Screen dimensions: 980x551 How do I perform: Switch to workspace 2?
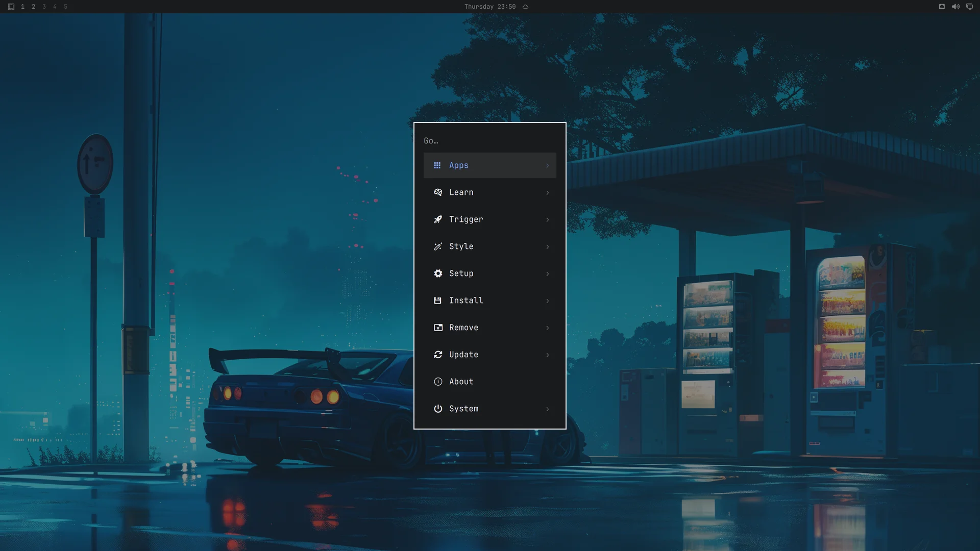click(x=33, y=7)
